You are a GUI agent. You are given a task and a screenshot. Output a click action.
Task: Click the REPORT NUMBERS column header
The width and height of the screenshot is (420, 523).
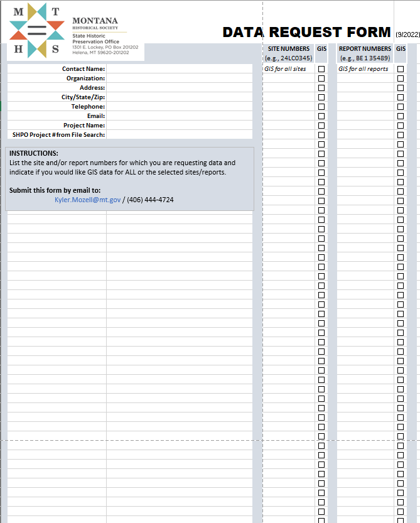pos(365,49)
